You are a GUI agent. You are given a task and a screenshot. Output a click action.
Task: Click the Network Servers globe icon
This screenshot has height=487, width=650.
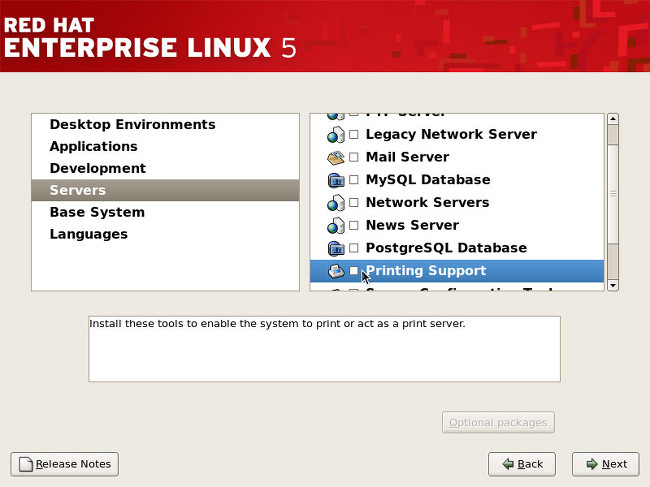[336, 203]
